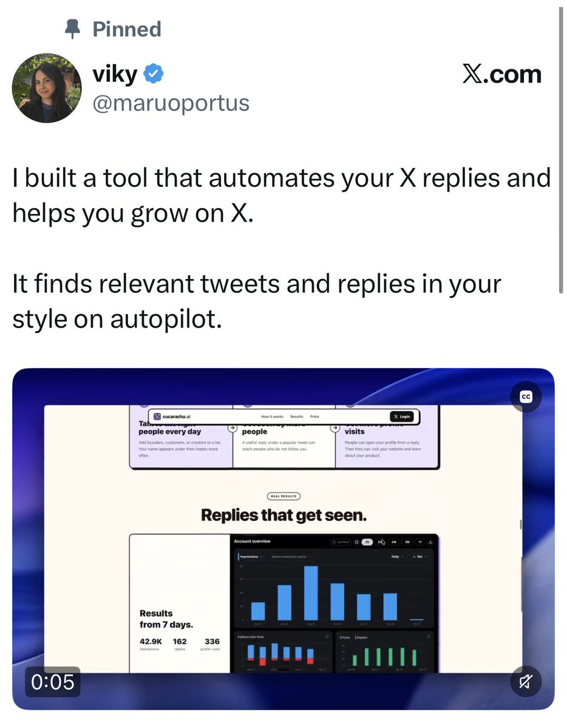Image resolution: width=567 pixels, height=728 pixels.
Task: Click the blue verified badge next to viky
Action: point(152,75)
